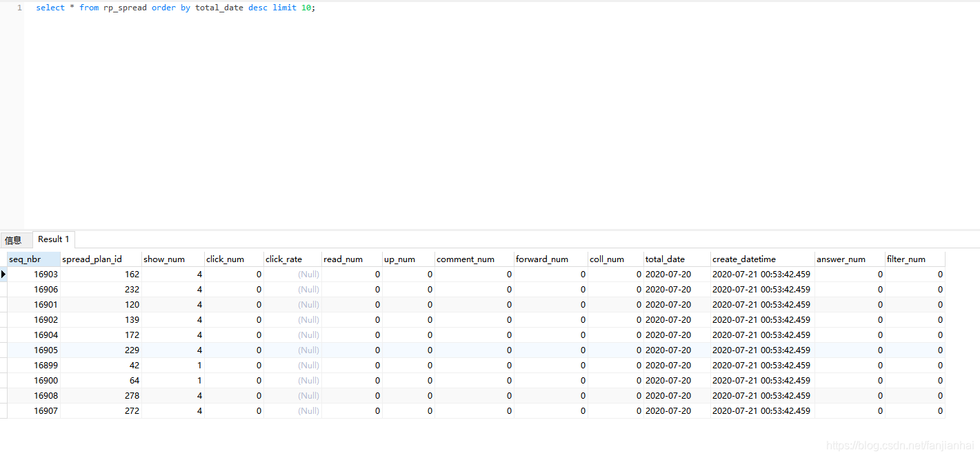Click spread_plan_id value 272
980x458 pixels.
[101, 411]
